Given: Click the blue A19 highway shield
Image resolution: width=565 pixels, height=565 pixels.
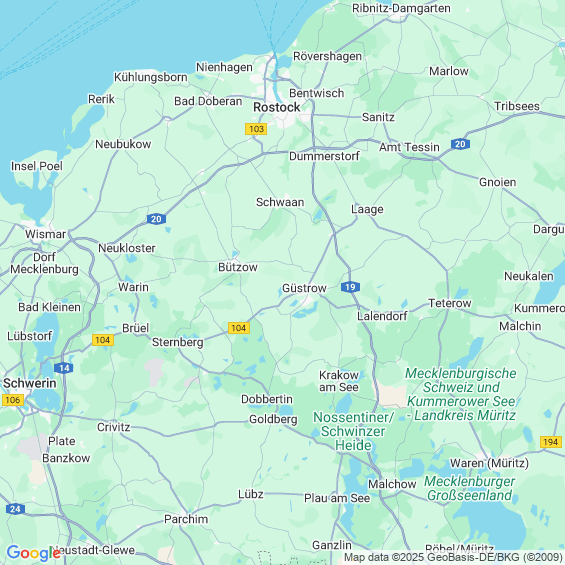Looking at the screenshot, I should point(350,287).
